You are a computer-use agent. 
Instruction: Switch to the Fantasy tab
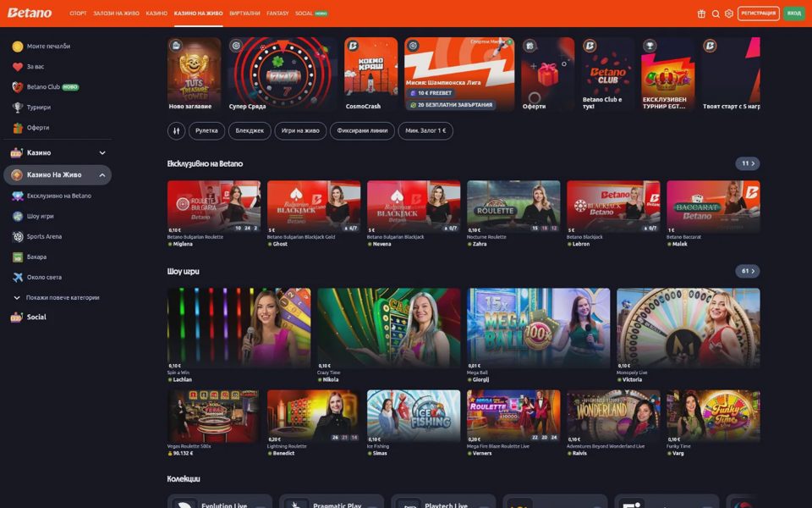click(x=277, y=14)
